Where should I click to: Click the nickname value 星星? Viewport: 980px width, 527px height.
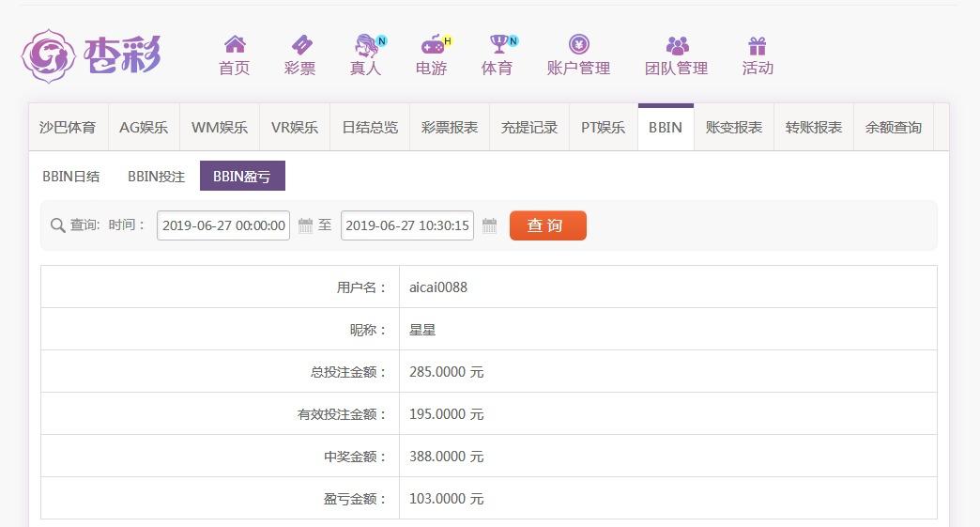coord(422,330)
